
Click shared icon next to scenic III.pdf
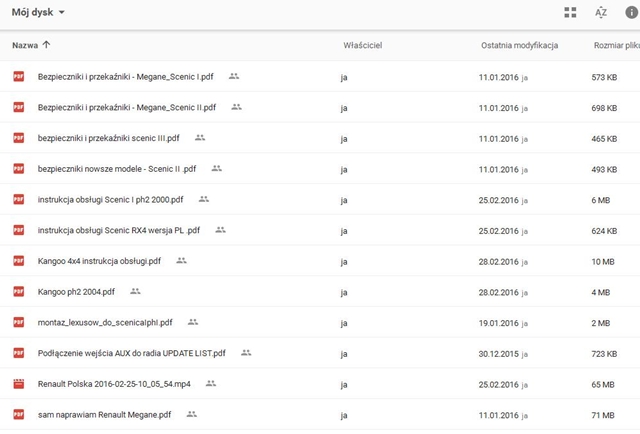point(200,138)
